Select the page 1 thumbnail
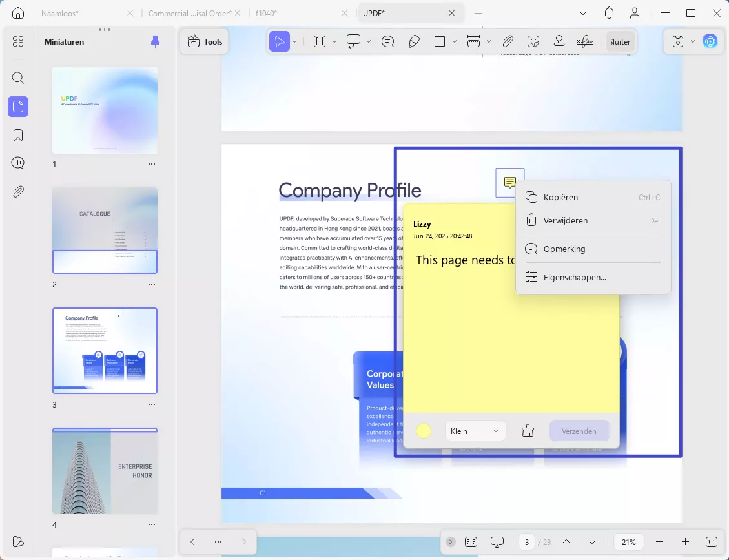 point(105,110)
